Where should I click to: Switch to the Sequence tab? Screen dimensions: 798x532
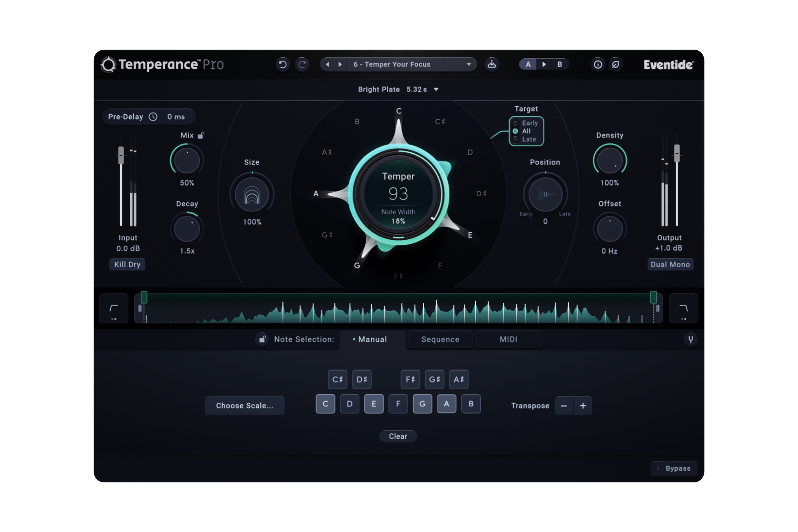point(440,339)
